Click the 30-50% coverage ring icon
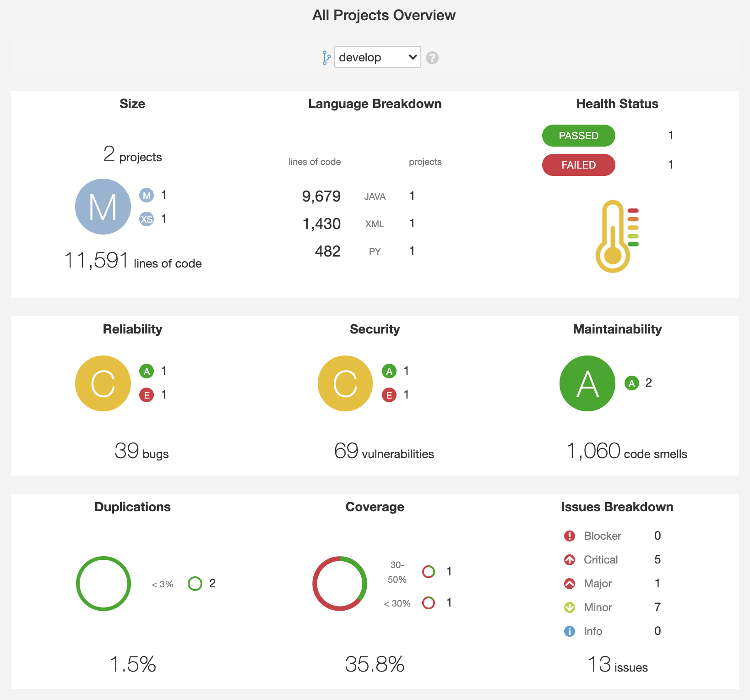This screenshot has height=700, width=750. tap(429, 572)
